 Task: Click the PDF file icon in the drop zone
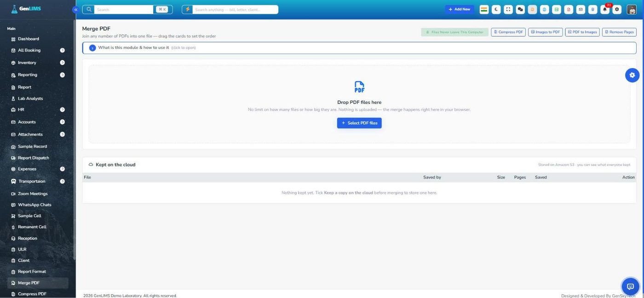[359, 87]
